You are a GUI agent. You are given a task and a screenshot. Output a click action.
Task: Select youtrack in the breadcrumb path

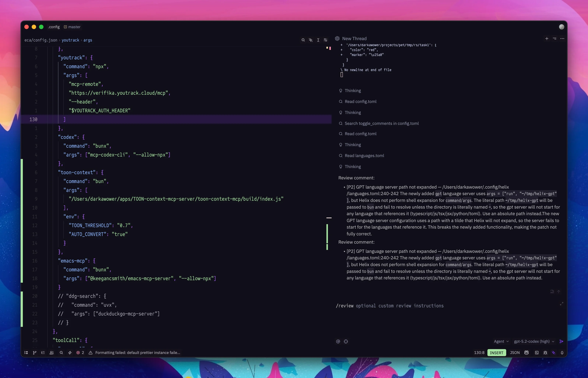(71, 40)
